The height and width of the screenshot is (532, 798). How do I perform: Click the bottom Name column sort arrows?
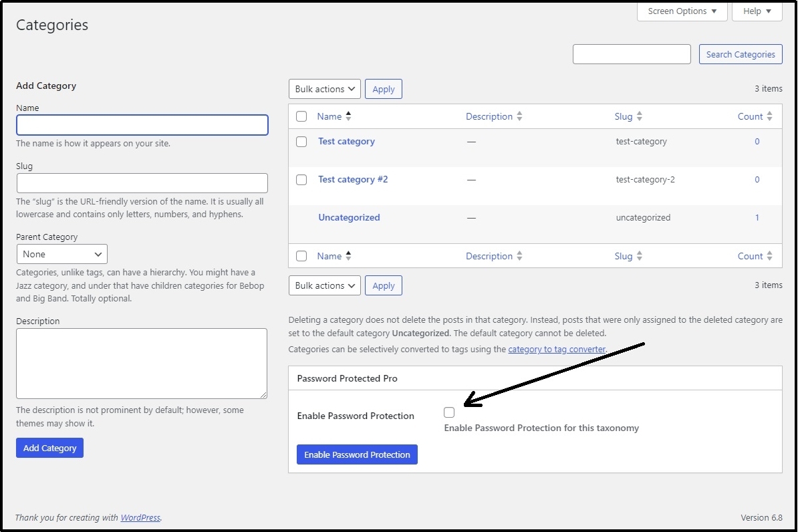[348, 255]
